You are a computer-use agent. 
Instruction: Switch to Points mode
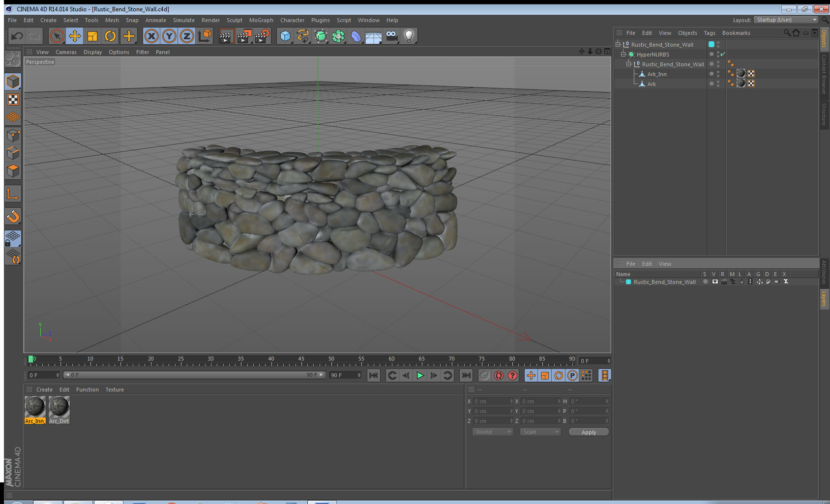point(13,136)
